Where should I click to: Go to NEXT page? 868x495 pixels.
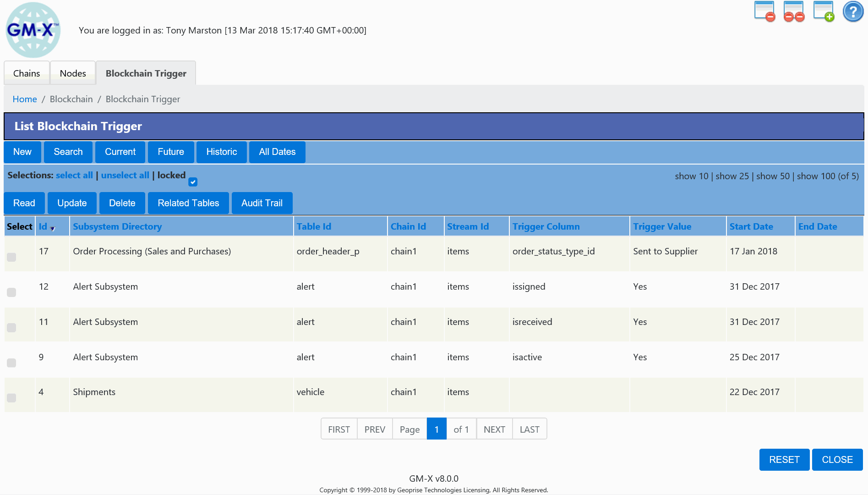point(494,429)
